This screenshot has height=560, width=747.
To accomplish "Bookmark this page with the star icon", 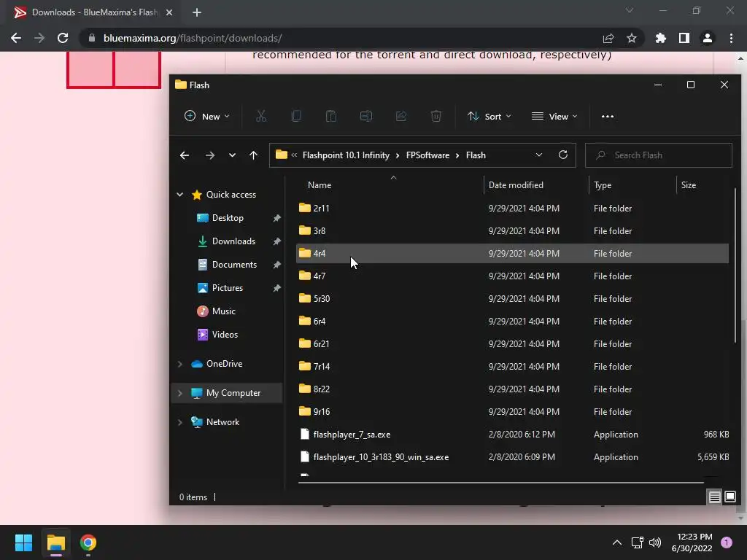I will point(632,38).
